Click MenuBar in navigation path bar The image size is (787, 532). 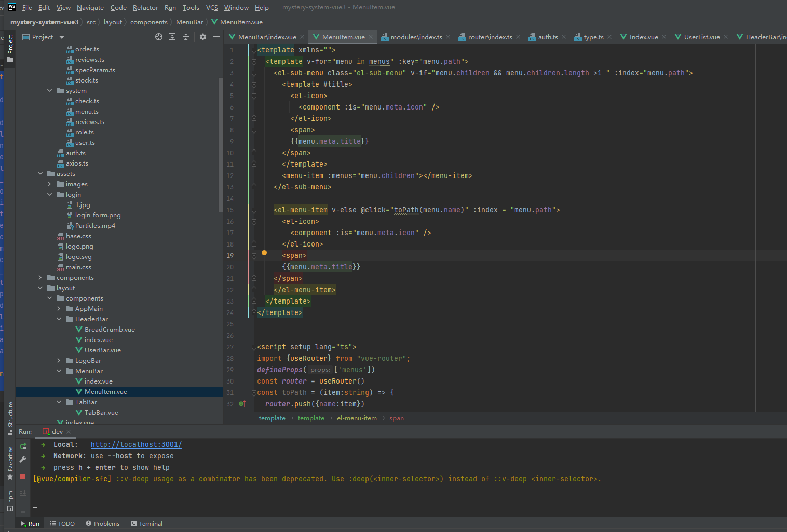[x=189, y=22]
